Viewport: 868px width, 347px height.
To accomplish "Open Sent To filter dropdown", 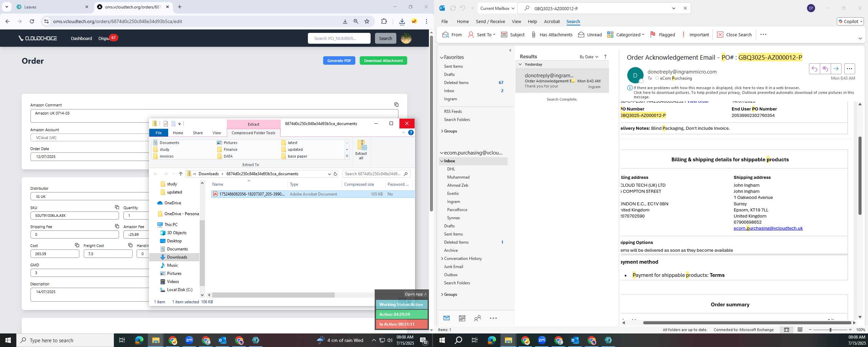I will [x=481, y=35].
